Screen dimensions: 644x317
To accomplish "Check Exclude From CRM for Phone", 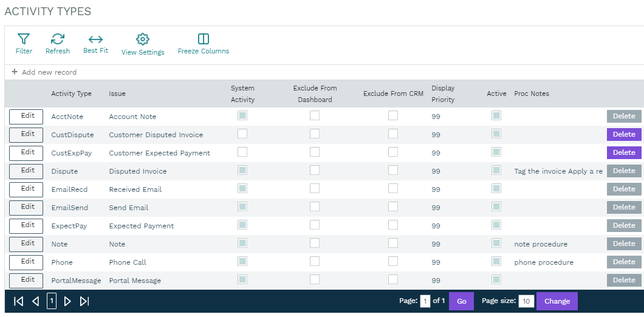I will tap(393, 261).
